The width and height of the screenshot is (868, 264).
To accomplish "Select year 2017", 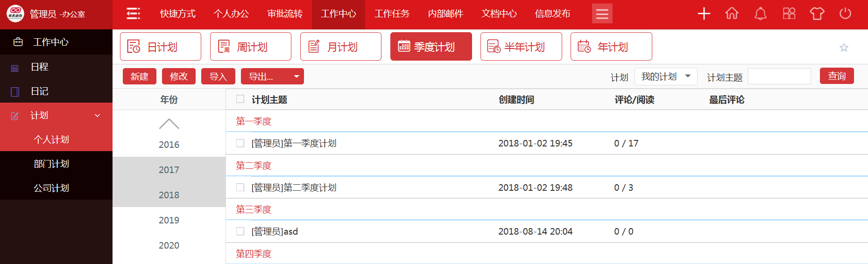I will (x=169, y=170).
